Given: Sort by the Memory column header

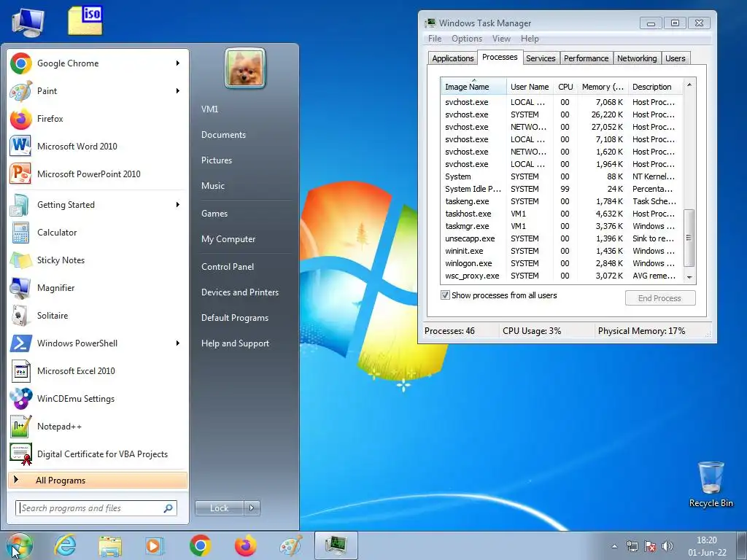Looking at the screenshot, I should [x=603, y=87].
